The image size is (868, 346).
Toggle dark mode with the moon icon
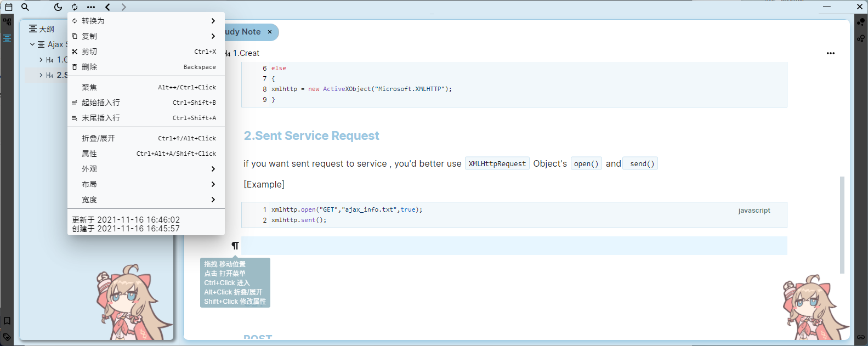coord(58,7)
